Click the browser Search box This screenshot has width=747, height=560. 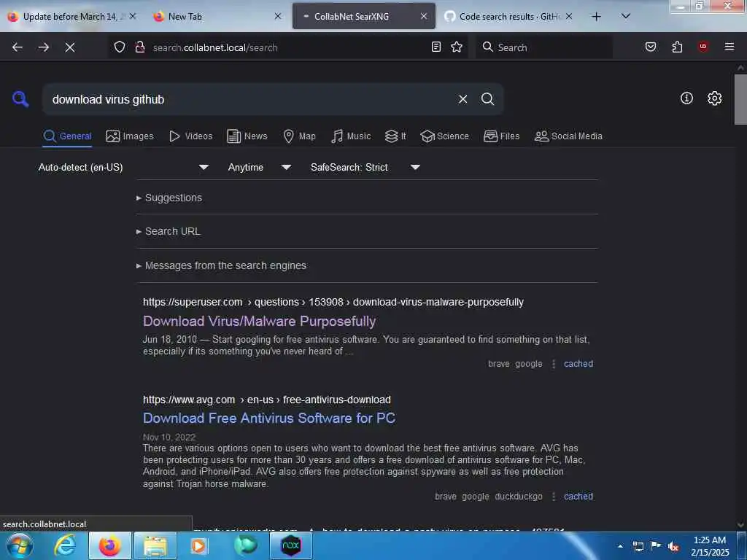pyautogui.click(x=543, y=47)
